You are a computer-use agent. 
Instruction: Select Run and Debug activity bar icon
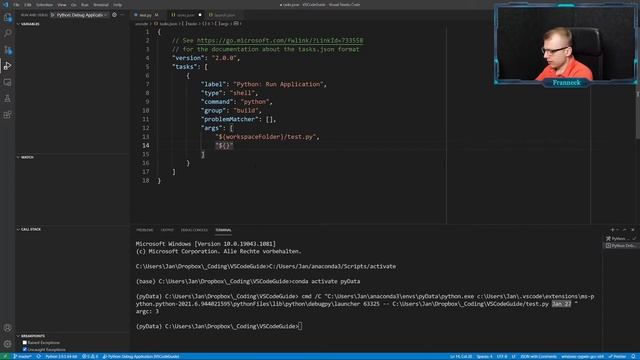pos(7,66)
